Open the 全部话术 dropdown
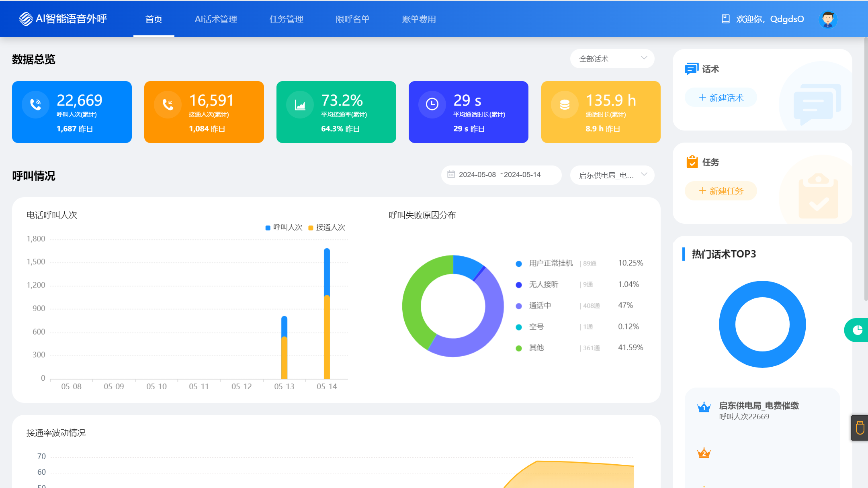 pyautogui.click(x=612, y=59)
